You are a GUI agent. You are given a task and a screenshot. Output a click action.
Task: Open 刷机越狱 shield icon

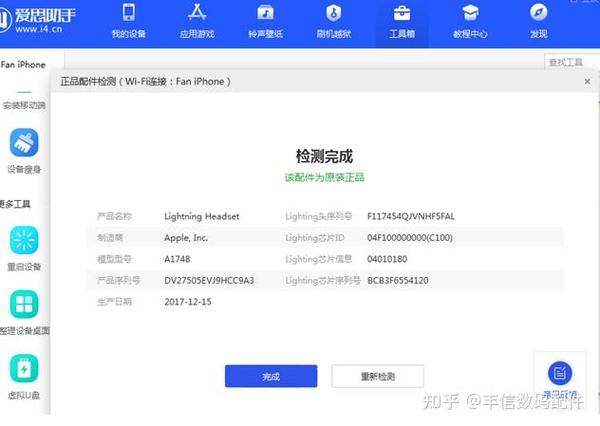333,12
